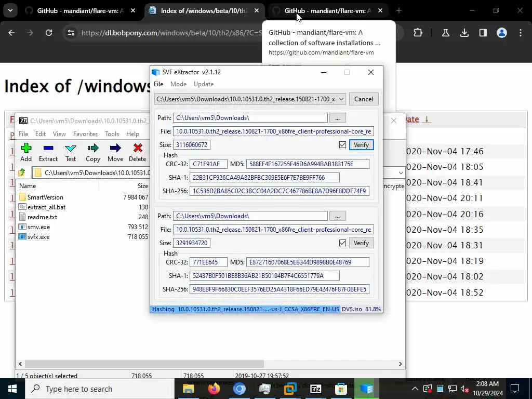Open the browser downloads icon
This screenshot has width=532, height=399.
coord(464,33)
